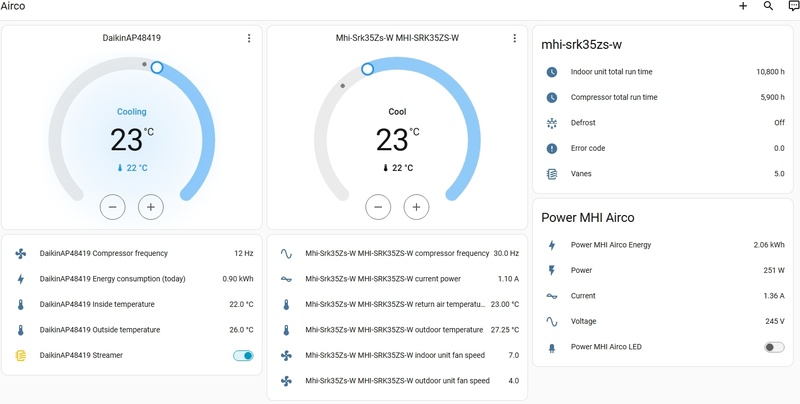
Task: Click the 1.36 A current value
Action: coord(773,296)
